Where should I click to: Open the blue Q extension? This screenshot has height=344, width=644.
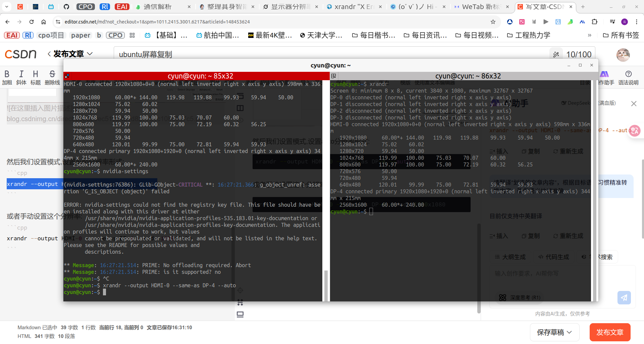[x=558, y=22]
